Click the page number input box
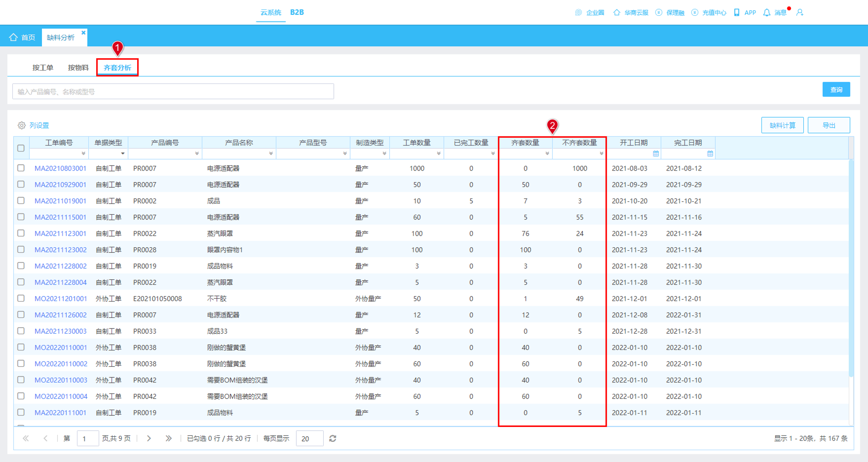868x462 pixels. point(88,438)
